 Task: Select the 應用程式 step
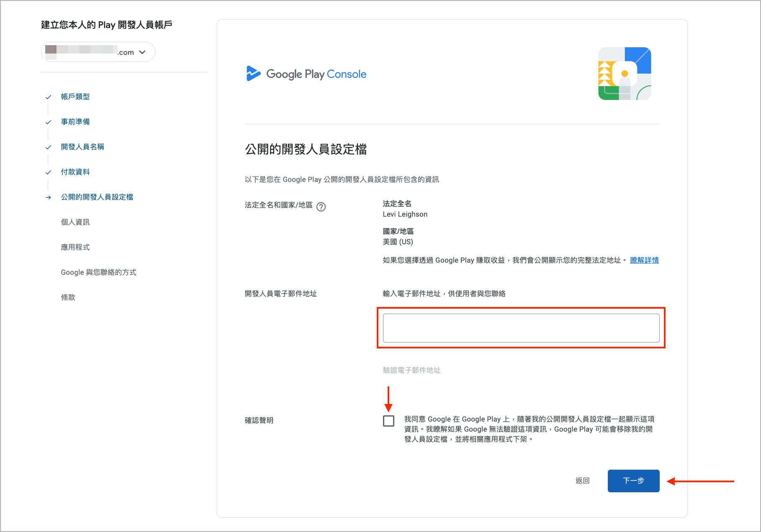75,247
